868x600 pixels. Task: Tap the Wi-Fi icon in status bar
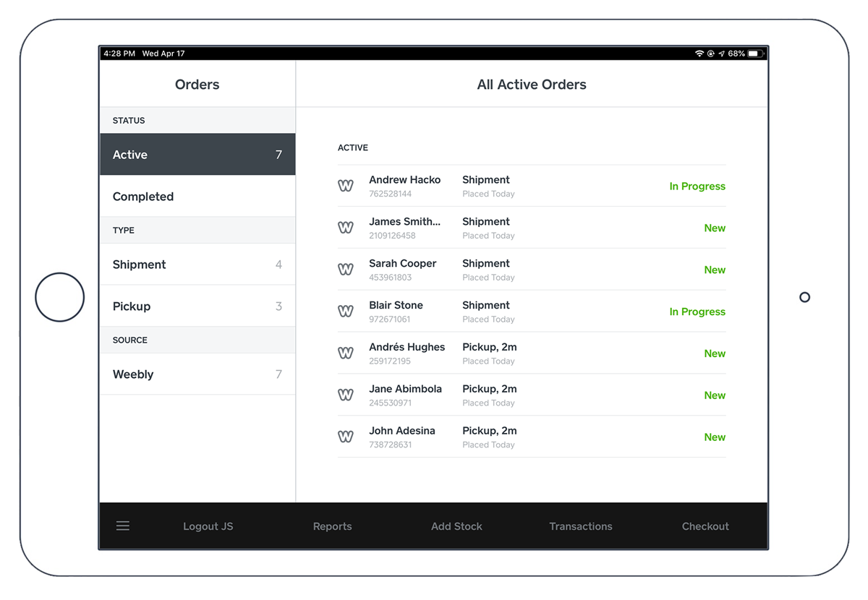[699, 53]
